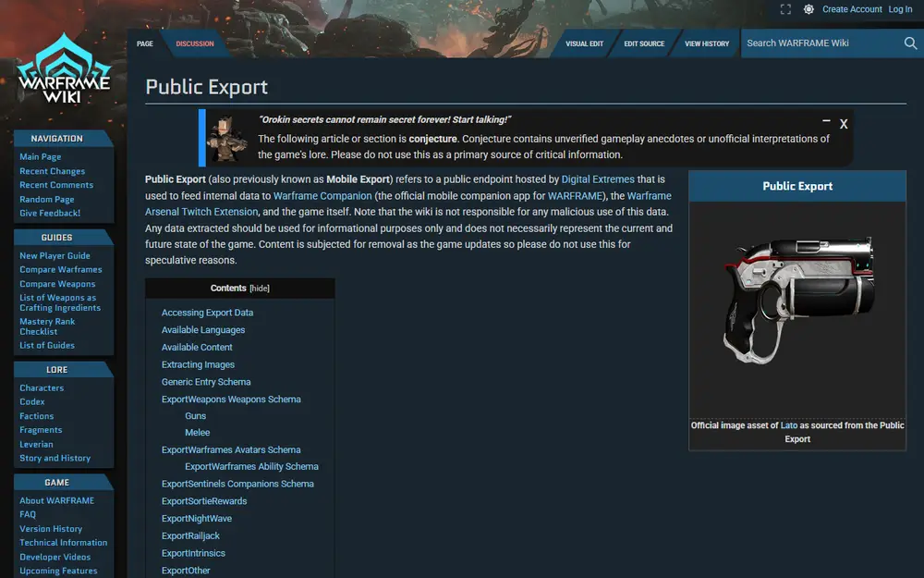Follow the Warframe Companion link
The width and height of the screenshot is (924, 578).
click(x=322, y=196)
